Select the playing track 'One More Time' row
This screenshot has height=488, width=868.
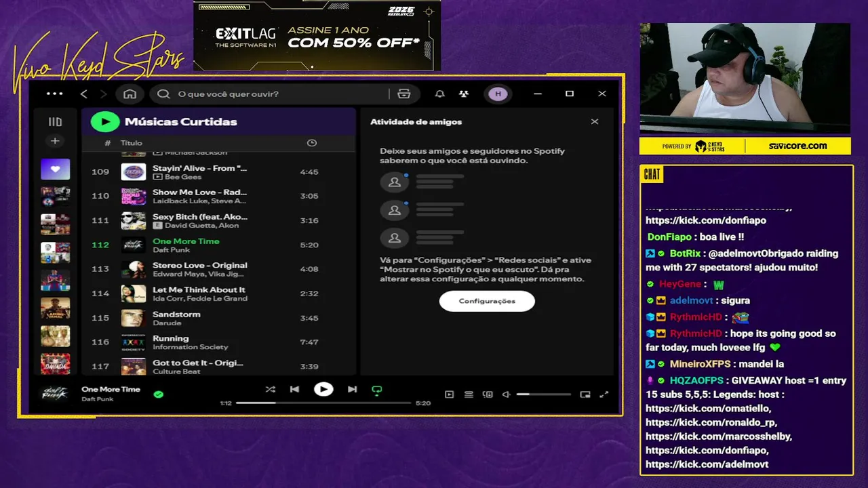tap(218, 245)
